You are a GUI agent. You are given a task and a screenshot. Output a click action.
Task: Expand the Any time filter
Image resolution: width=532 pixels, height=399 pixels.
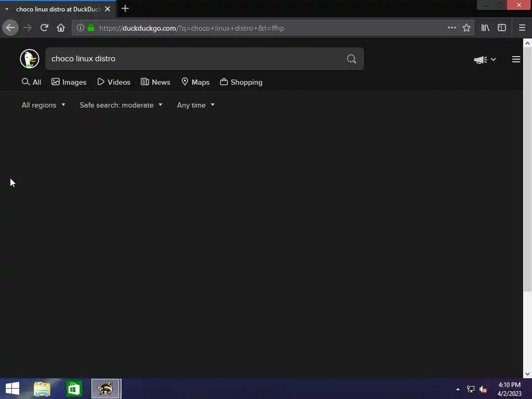pos(196,105)
